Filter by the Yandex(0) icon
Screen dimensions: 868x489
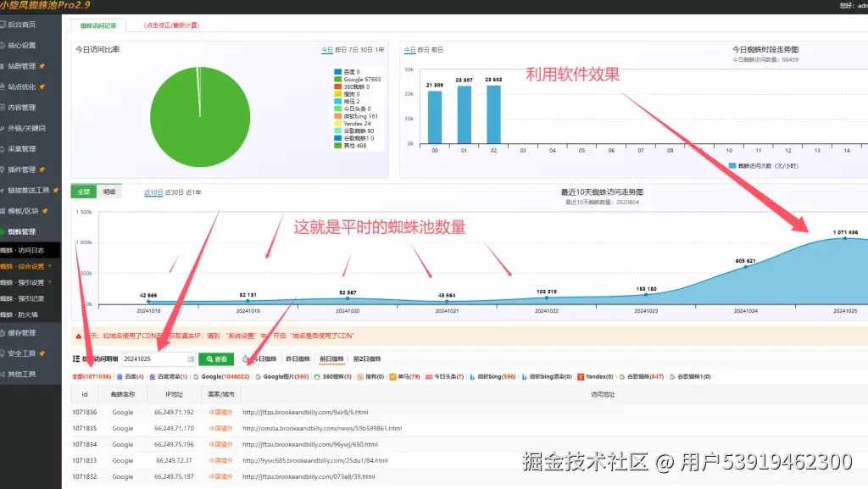pyautogui.click(x=581, y=376)
